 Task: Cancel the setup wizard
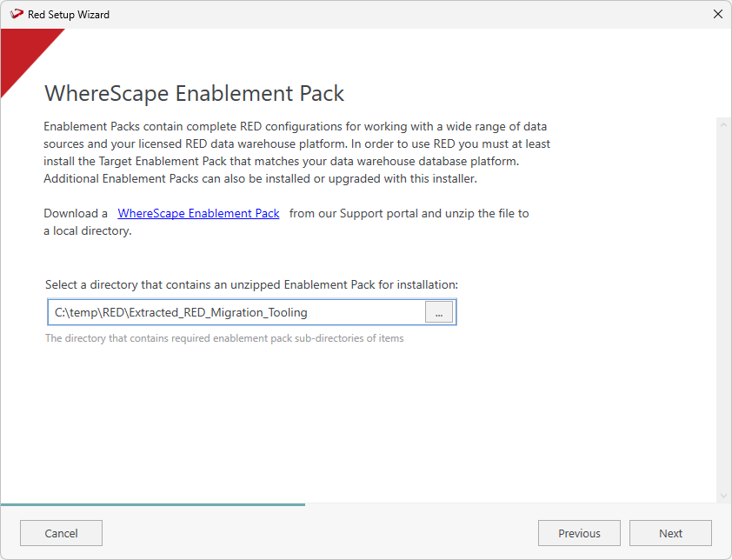[x=61, y=533]
